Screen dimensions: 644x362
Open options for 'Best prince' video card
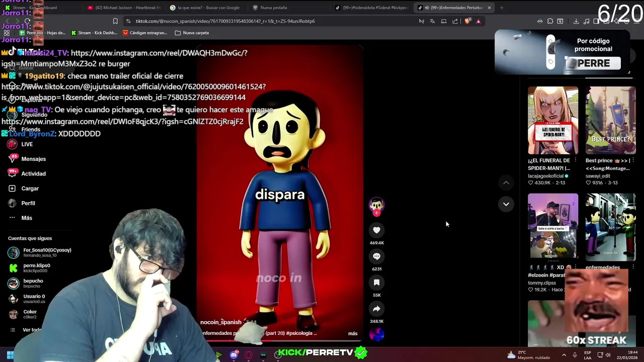(633, 160)
